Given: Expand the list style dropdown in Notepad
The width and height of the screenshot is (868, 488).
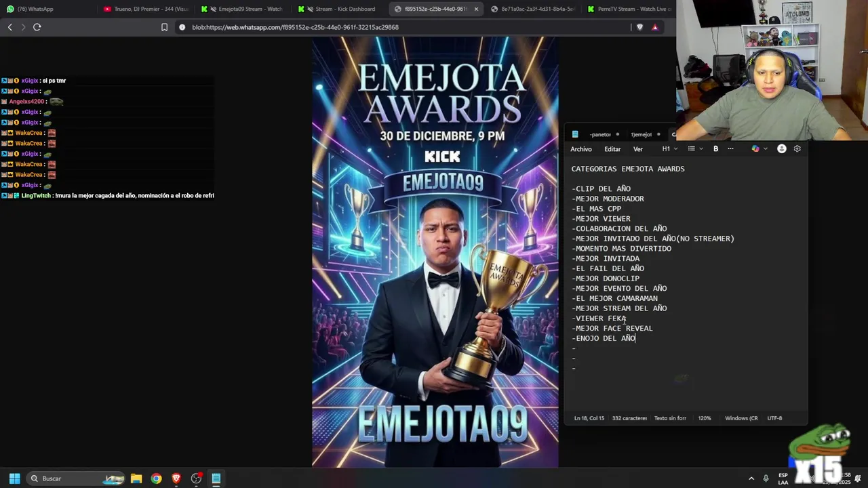Looking at the screenshot, I should (695, 149).
